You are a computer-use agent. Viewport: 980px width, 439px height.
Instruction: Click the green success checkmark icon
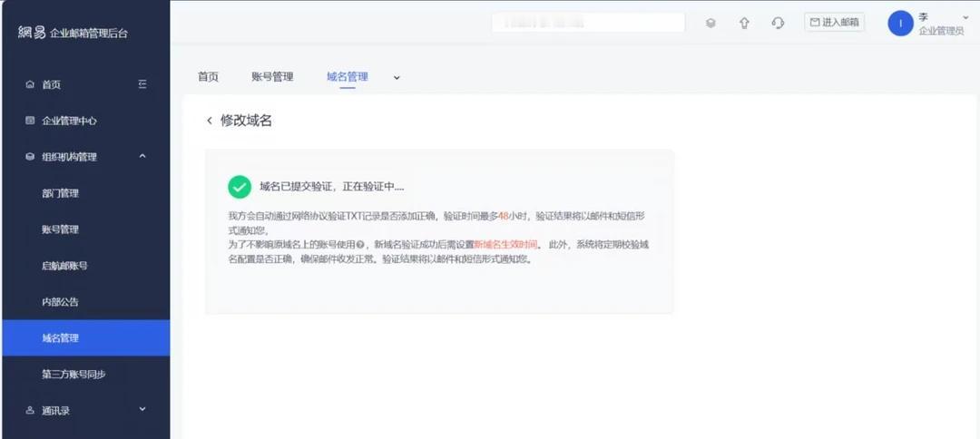(x=240, y=187)
